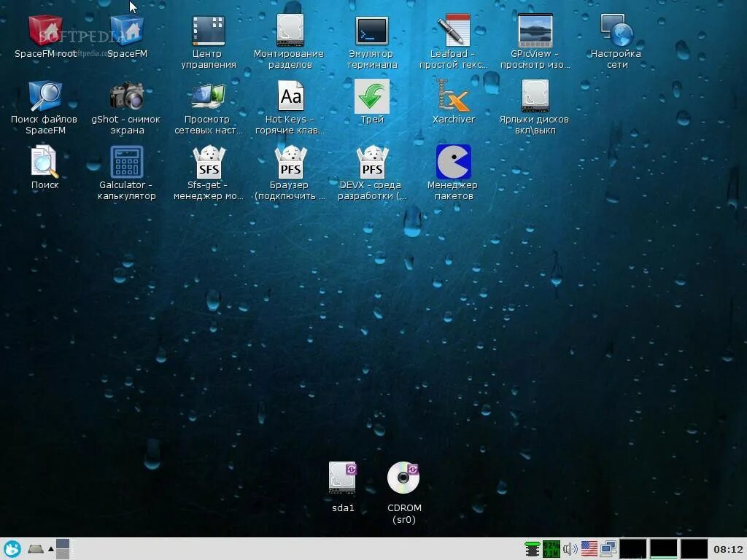Open GPicView image viewer
The height and width of the screenshot is (560, 747).
pos(535,29)
